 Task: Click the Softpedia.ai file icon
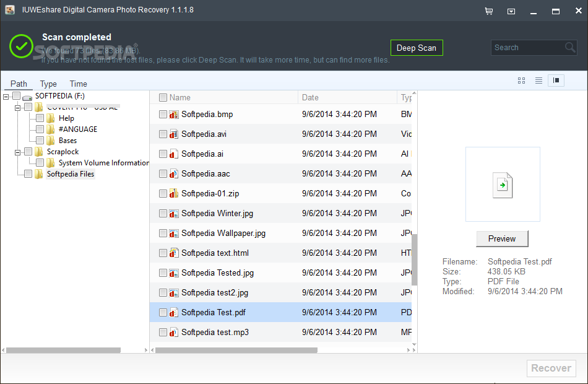click(x=173, y=154)
